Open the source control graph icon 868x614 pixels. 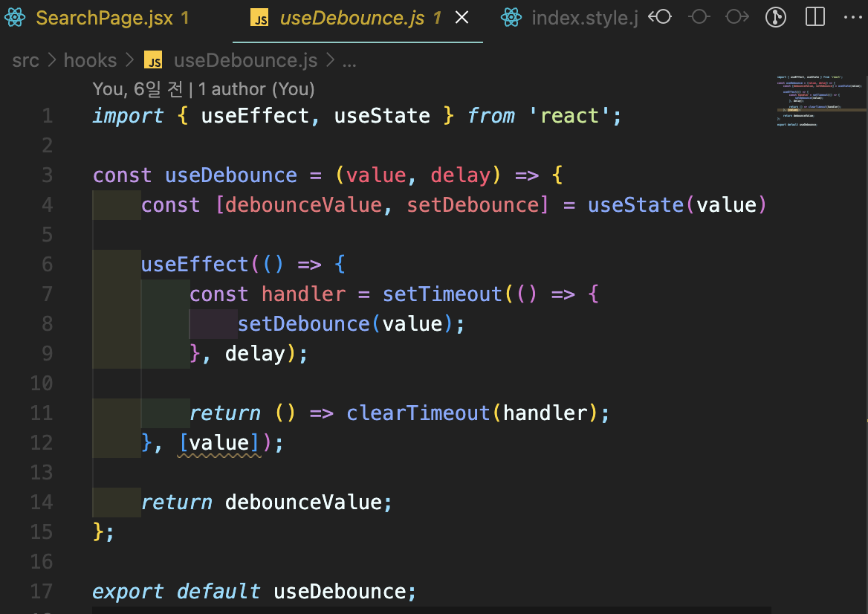pos(776,18)
